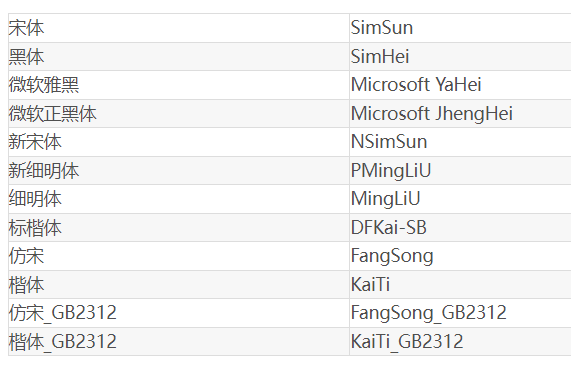The image size is (571, 371).
Task: Click the PMingLiU font name
Action: 391,171
